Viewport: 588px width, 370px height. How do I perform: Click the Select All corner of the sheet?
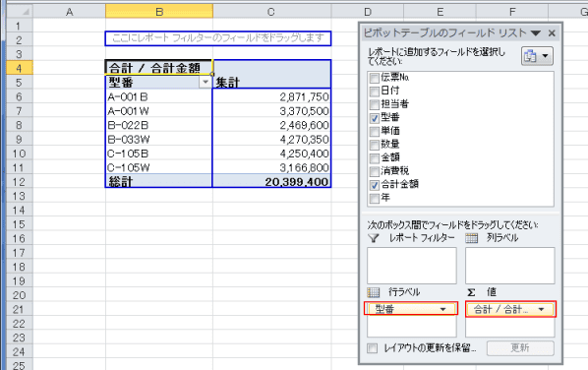(x=20, y=12)
